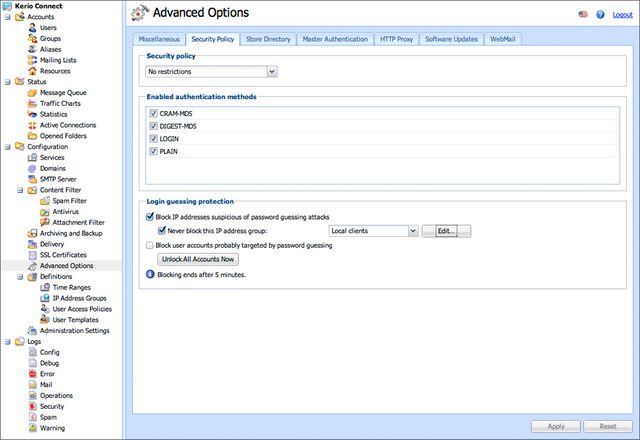Click the Apply button

[556, 426]
